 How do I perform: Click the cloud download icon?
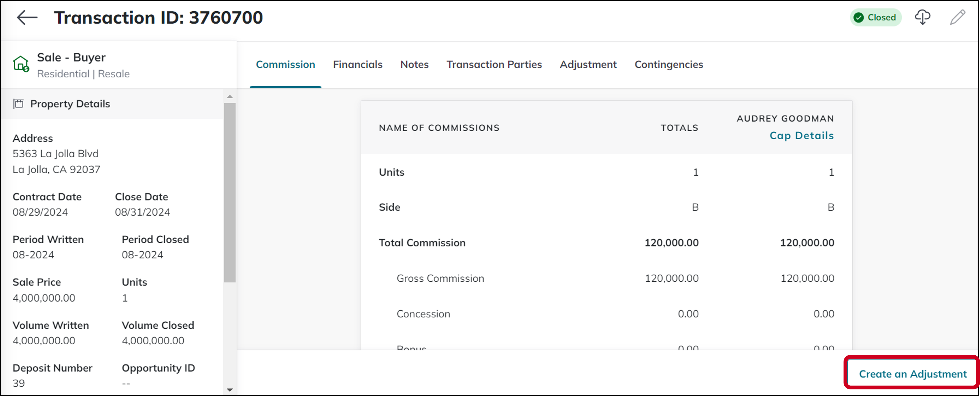pyautogui.click(x=922, y=18)
